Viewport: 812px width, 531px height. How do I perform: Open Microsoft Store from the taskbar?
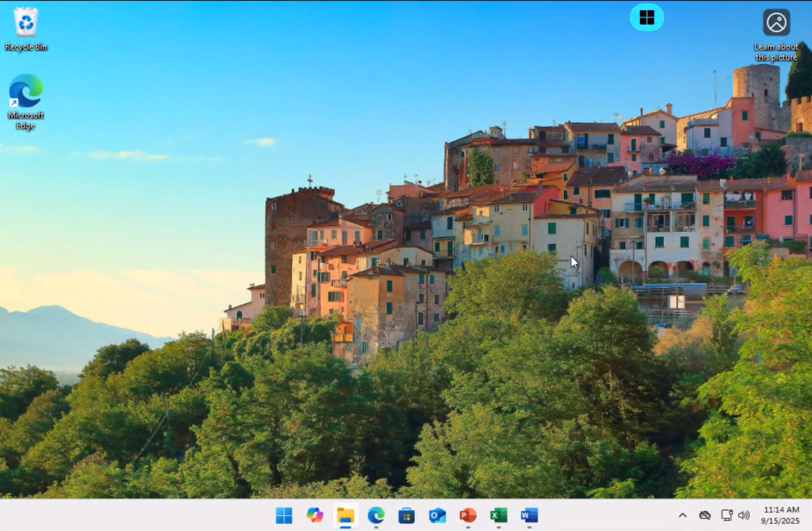(x=407, y=515)
